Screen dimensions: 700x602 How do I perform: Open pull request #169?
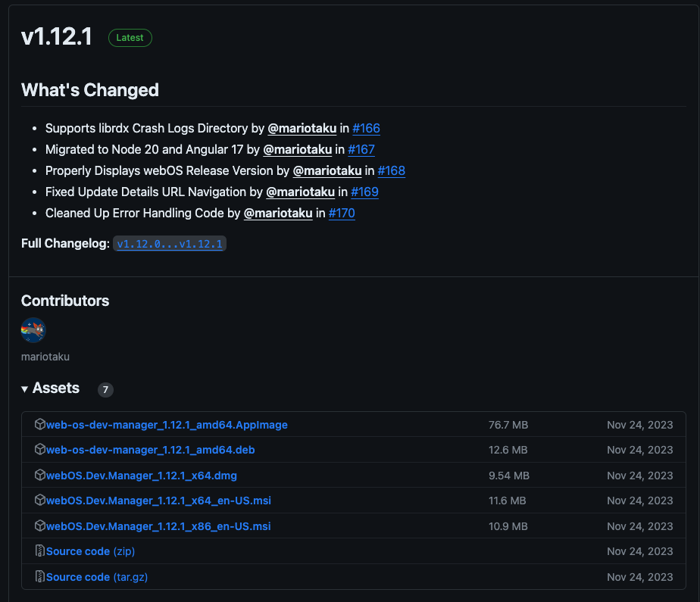pos(364,192)
